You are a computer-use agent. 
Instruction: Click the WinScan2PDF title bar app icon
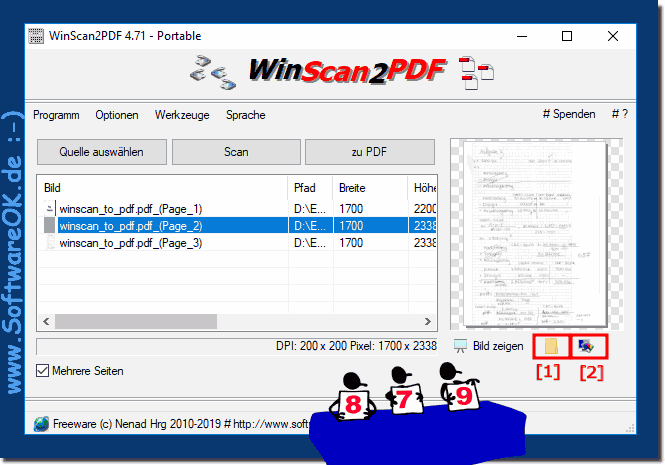pyautogui.click(x=36, y=36)
